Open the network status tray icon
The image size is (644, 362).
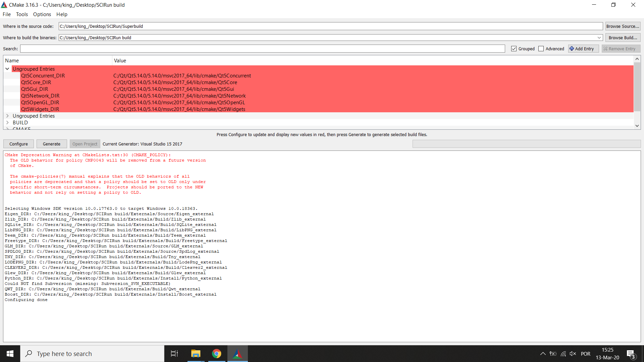click(x=563, y=353)
